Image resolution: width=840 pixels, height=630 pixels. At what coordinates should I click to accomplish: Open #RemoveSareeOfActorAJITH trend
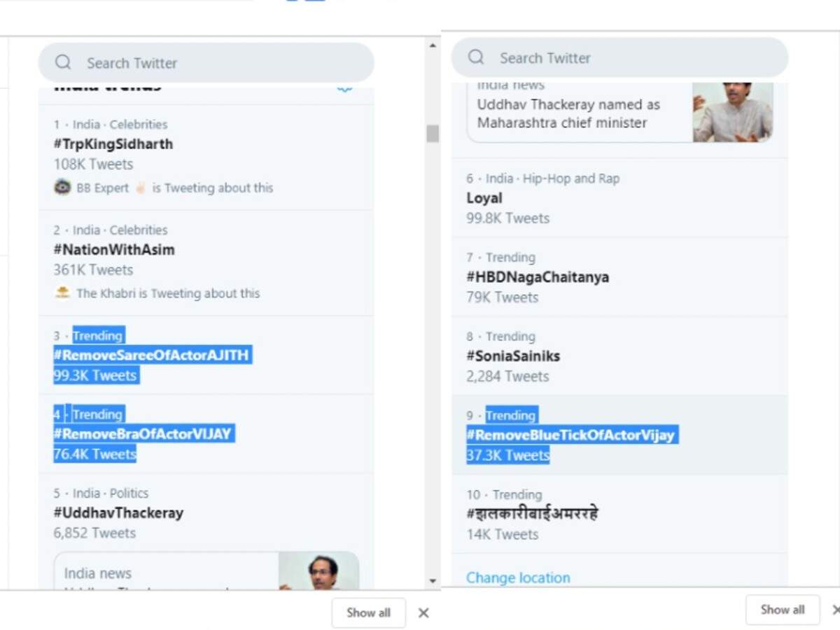(x=151, y=355)
